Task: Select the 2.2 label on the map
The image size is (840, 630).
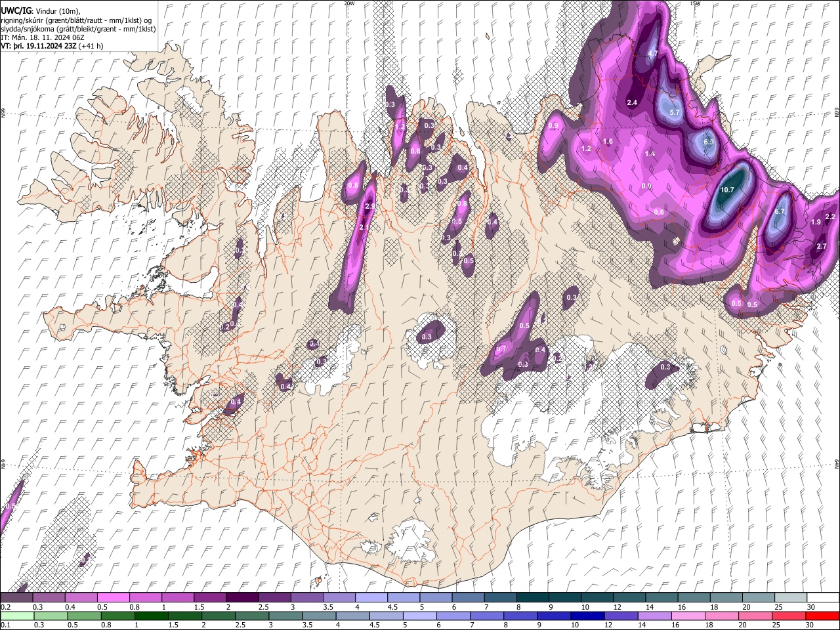Action: [830, 217]
